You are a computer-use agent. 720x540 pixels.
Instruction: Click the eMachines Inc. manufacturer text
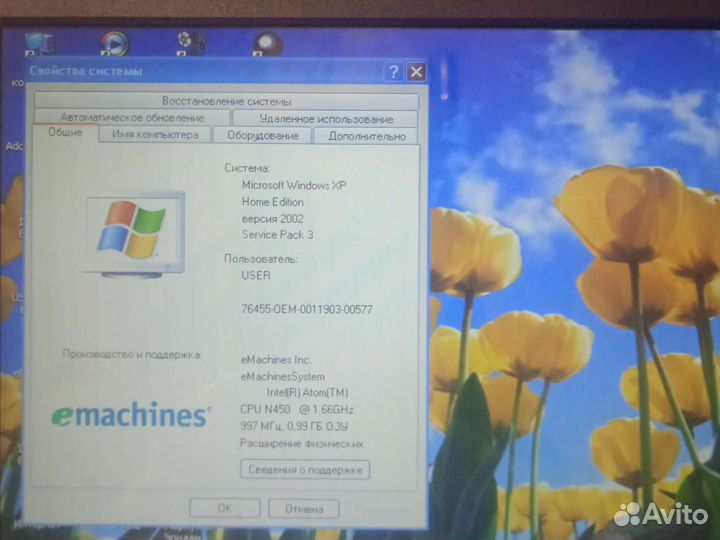click(276, 360)
